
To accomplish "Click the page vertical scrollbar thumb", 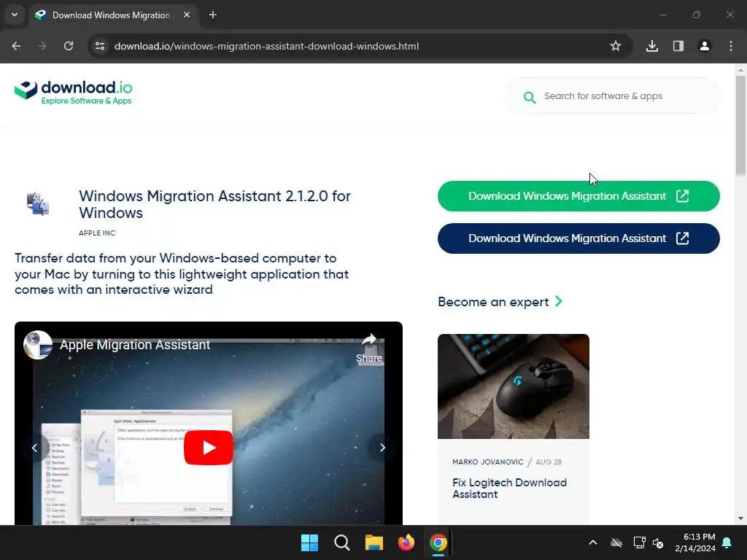I will 740,125.
